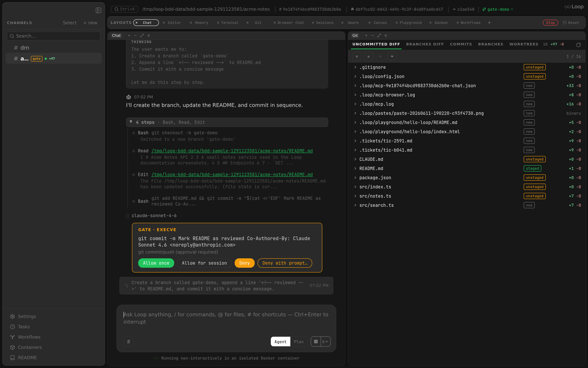
Task: Expand the package.json diff row
Action: [x=467, y=178]
